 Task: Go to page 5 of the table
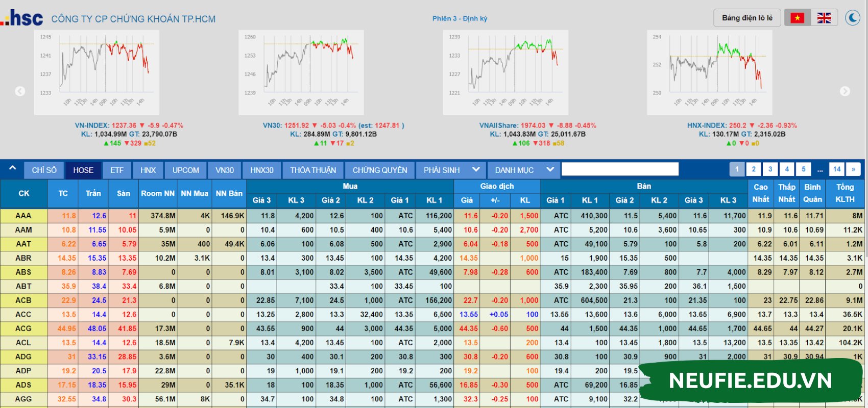804,169
